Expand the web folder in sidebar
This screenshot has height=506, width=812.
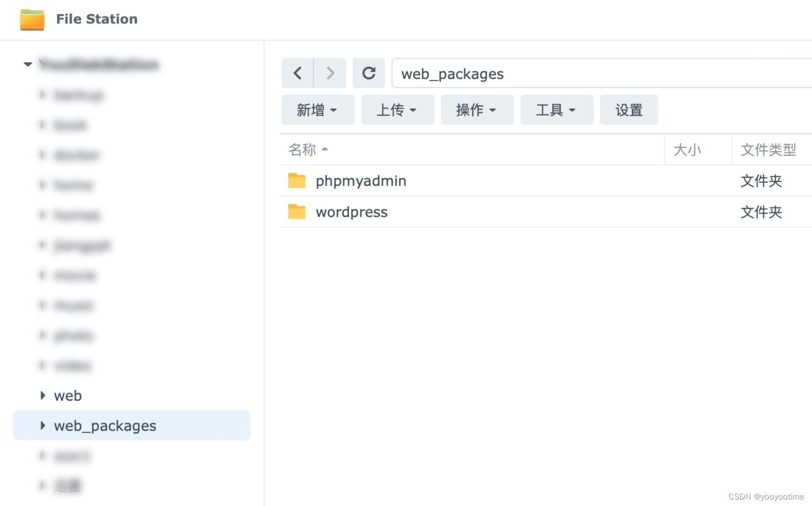point(42,395)
